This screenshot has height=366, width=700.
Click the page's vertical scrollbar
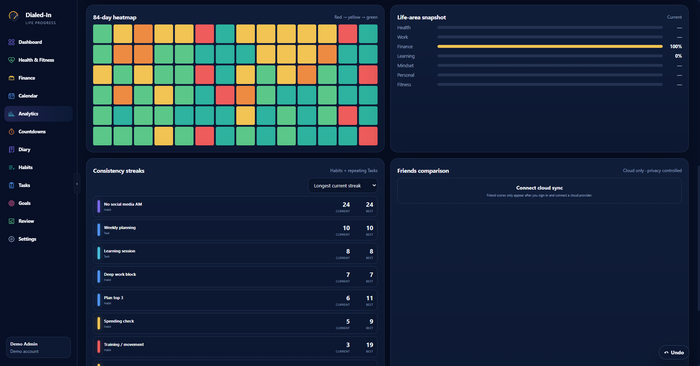tap(698, 237)
